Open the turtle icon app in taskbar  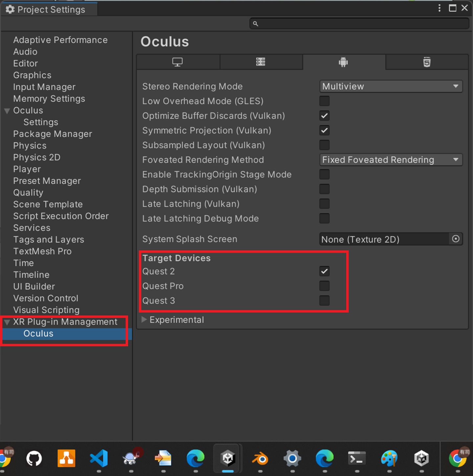(131, 458)
